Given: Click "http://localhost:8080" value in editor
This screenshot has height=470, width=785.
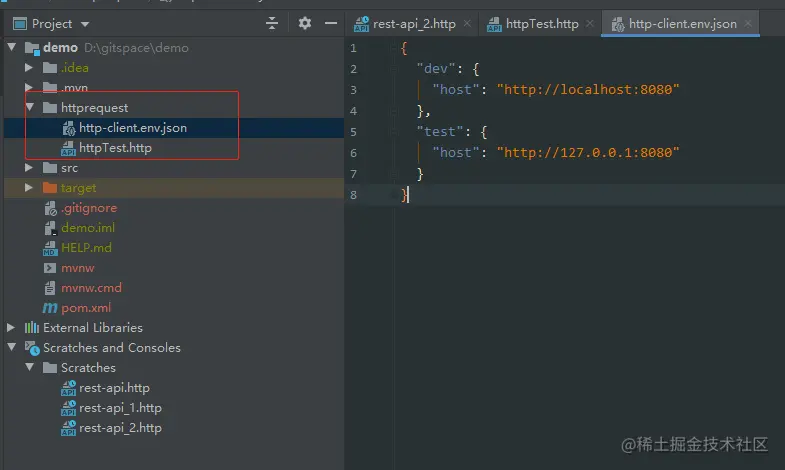Looking at the screenshot, I should 588,90.
